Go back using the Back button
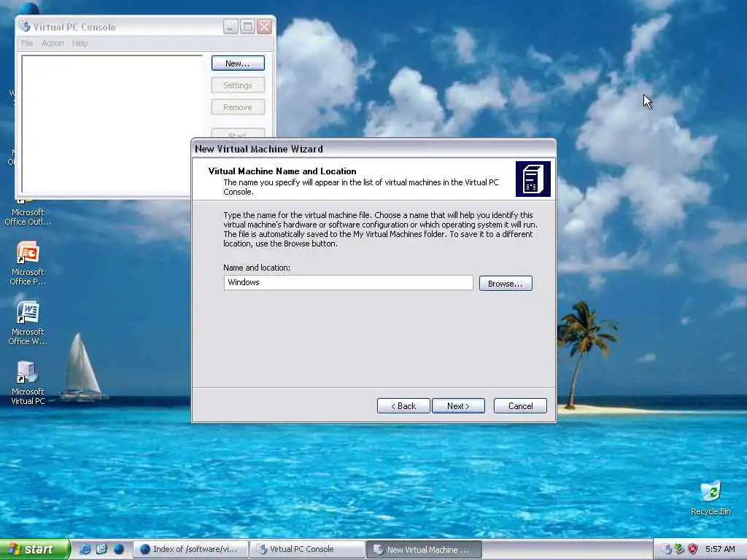This screenshot has height=560, width=747. [403, 405]
